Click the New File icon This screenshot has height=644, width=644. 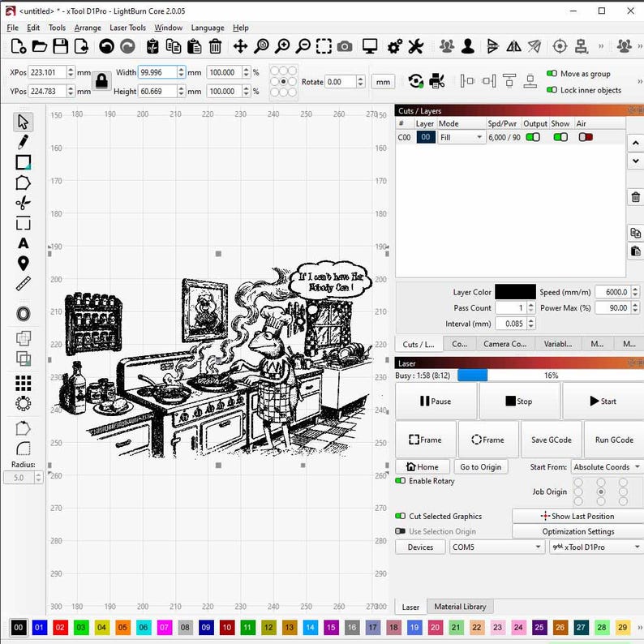point(19,46)
